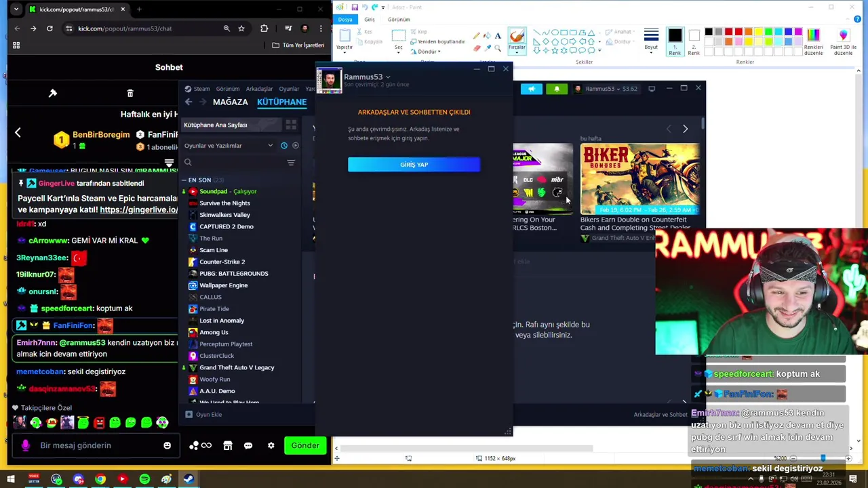
Task: Click the play-ready filter icon in Steam library
Action: pyautogui.click(x=295, y=146)
